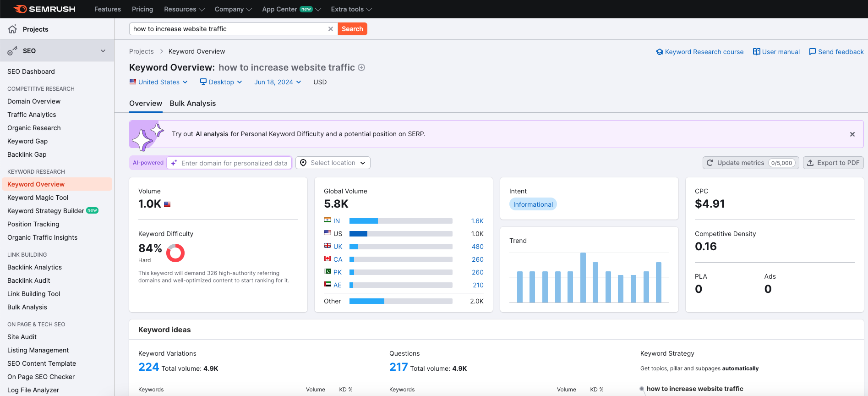The image size is (868, 396).
Task: Click the tallest bar in Trend chart
Action: click(x=583, y=277)
